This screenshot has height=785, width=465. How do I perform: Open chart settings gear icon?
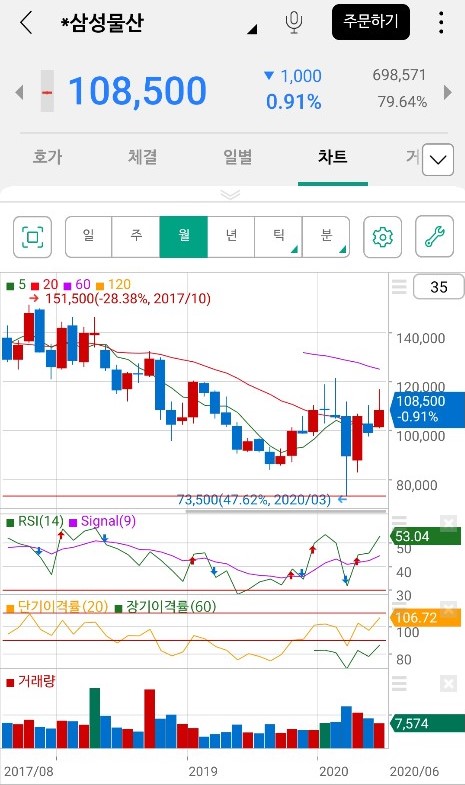point(382,237)
